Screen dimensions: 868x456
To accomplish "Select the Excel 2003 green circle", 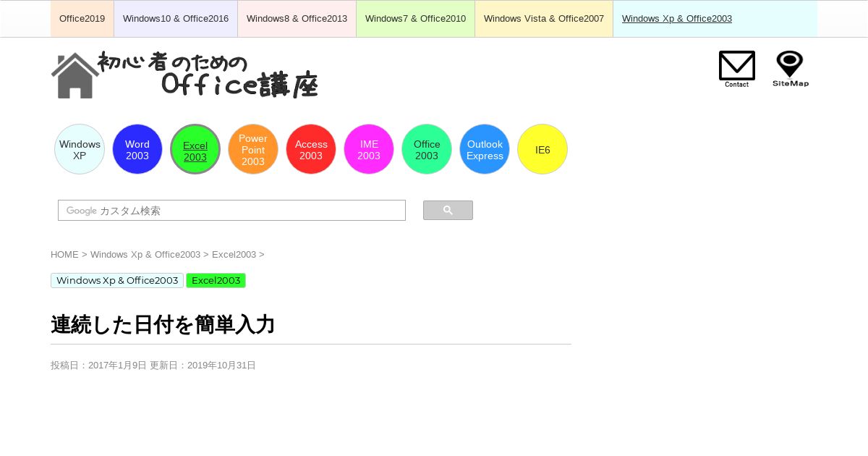I will (x=195, y=149).
